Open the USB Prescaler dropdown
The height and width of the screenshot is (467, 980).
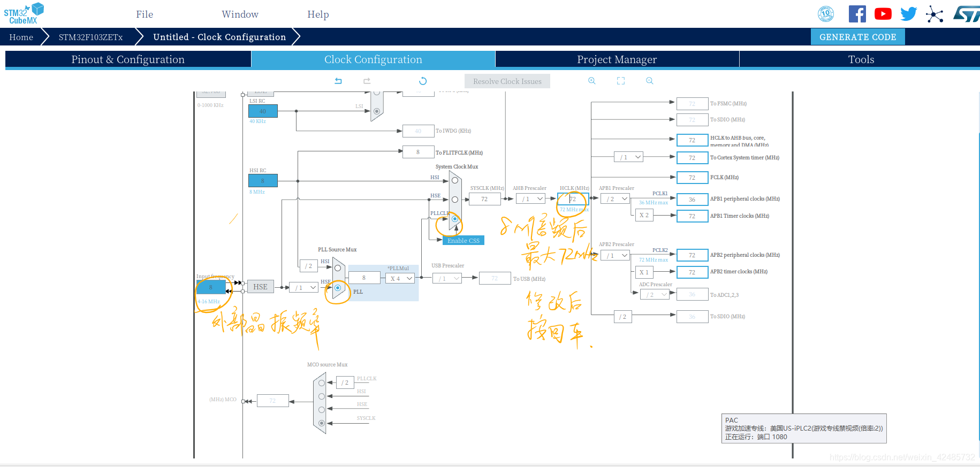click(447, 278)
